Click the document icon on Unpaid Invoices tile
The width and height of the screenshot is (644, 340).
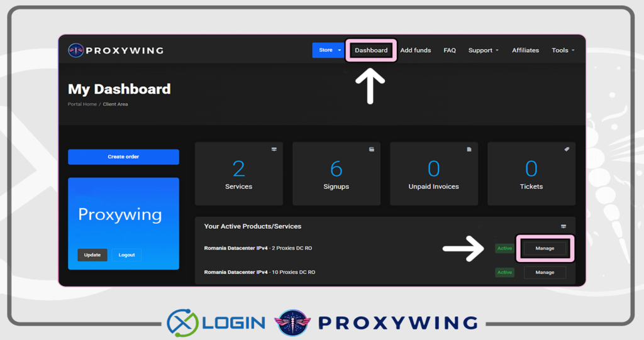(469, 149)
